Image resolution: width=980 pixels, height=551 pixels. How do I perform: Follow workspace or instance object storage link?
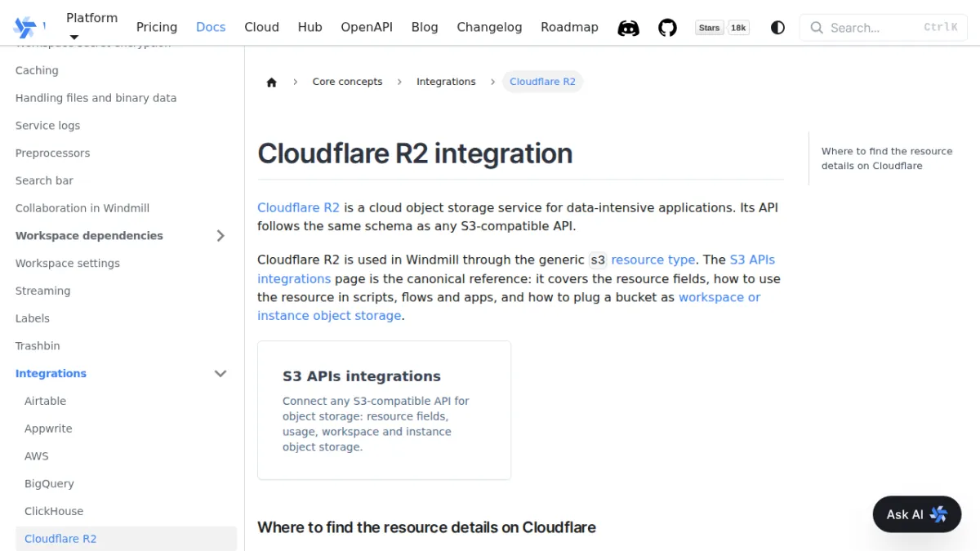coord(509,307)
